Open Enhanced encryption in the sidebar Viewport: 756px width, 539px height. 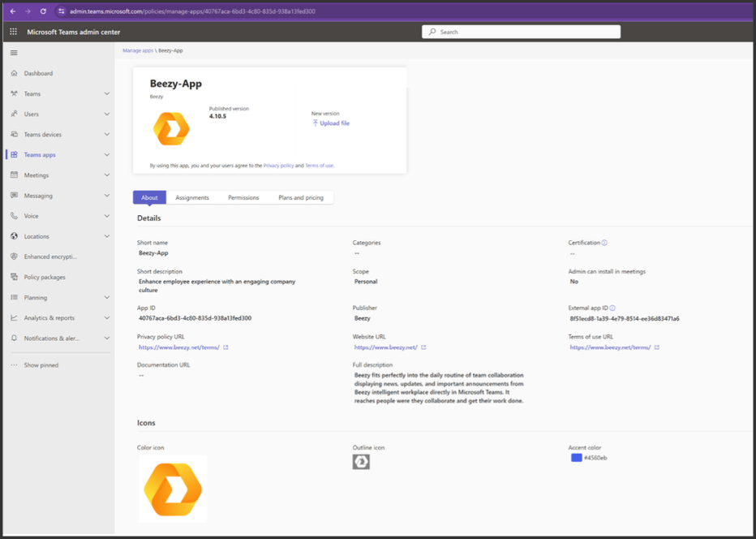tap(50, 257)
